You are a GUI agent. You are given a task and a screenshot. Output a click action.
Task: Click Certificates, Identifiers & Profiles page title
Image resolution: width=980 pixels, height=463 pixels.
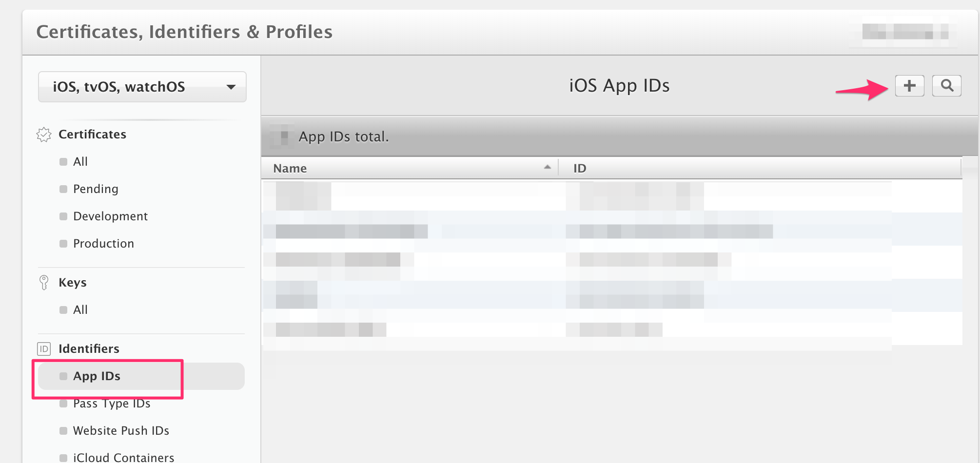click(x=184, y=32)
